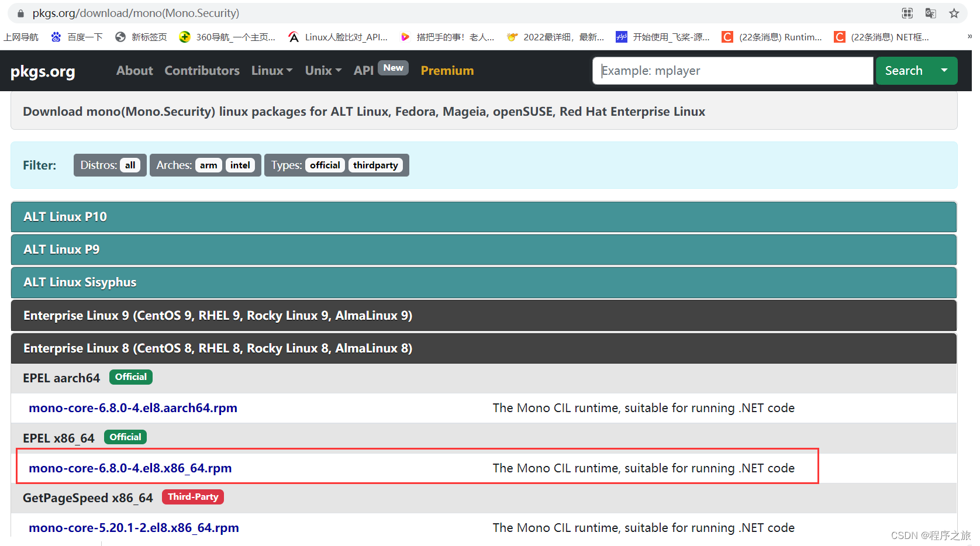Open the NET框... CSDN bookmark
This screenshot has width=980, height=546.
coord(881,37)
